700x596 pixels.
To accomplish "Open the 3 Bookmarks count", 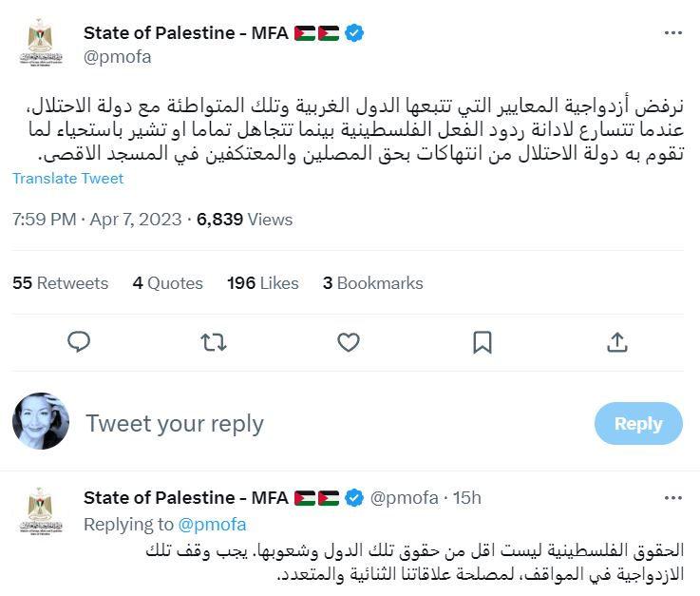I will tap(372, 283).
